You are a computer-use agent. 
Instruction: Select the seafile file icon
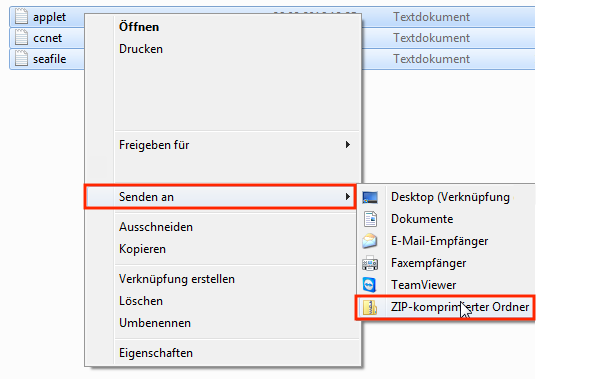21,59
